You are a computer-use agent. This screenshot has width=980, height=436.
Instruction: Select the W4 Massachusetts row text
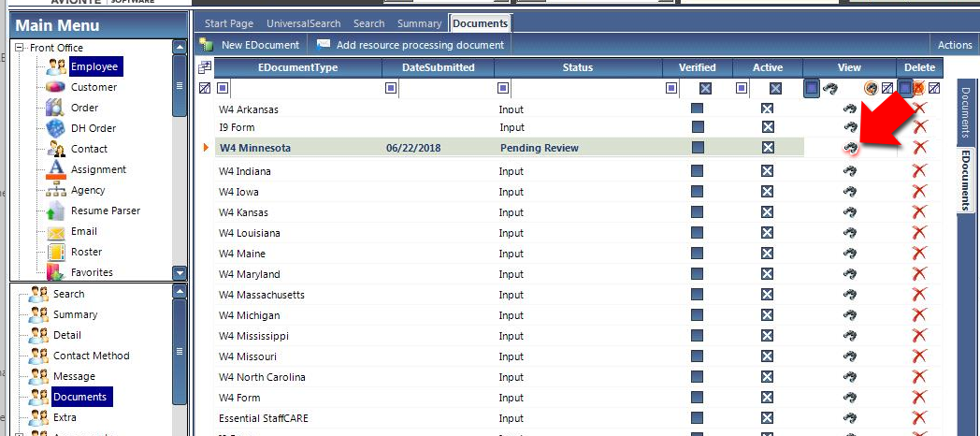261,295
